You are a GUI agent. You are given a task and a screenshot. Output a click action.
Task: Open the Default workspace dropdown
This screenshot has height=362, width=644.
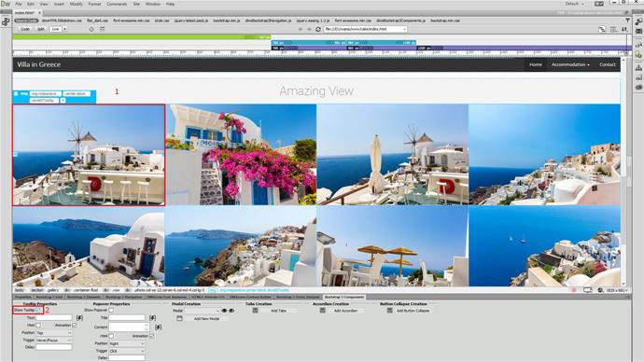click(x=574, y=4)
